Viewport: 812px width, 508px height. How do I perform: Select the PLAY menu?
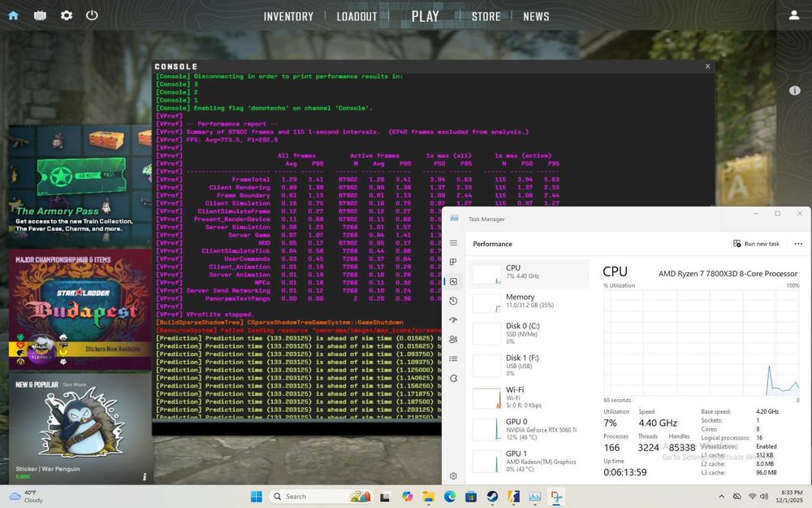pos(425,16)
